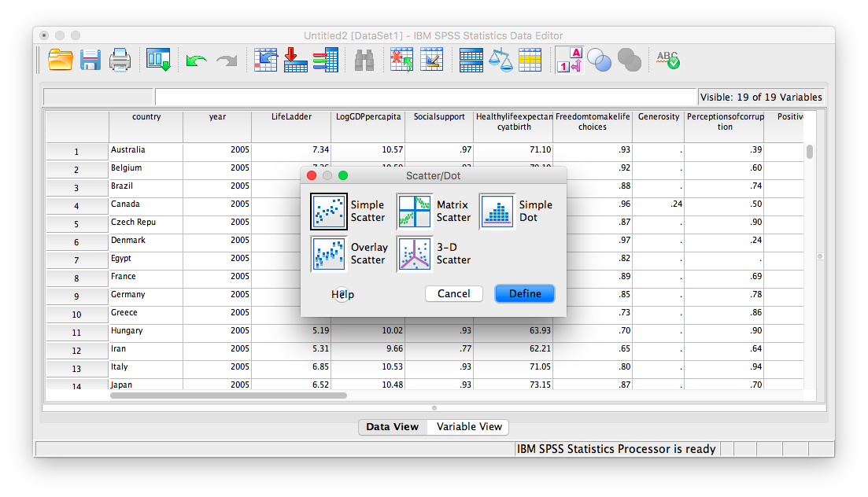Toggle Value Labels display

(x=570, y=60)
